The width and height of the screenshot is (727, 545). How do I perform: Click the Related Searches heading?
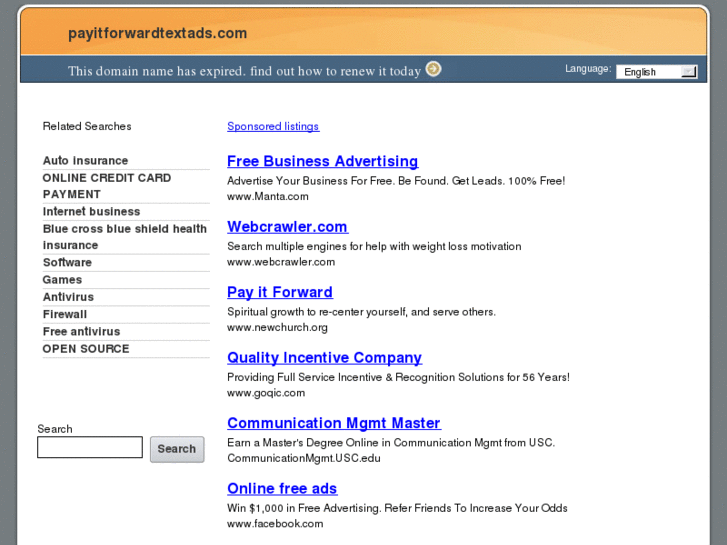click(87, 126)
